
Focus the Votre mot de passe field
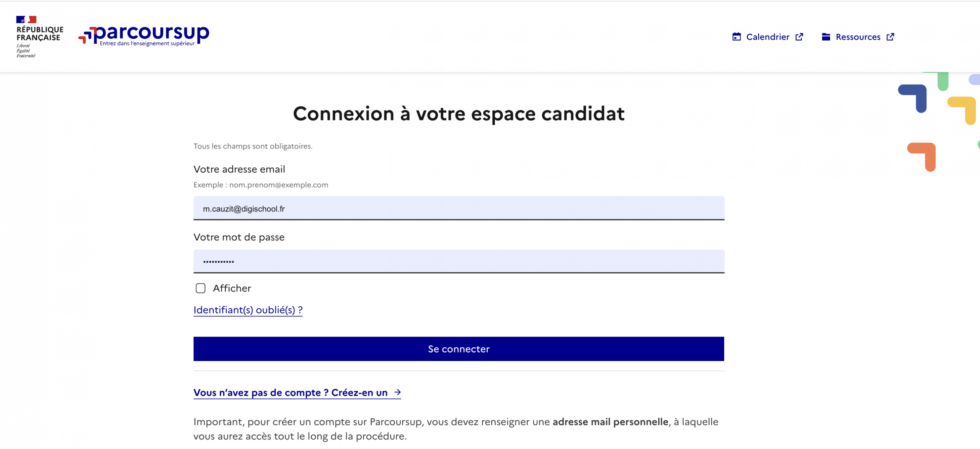tap(459, 261)
